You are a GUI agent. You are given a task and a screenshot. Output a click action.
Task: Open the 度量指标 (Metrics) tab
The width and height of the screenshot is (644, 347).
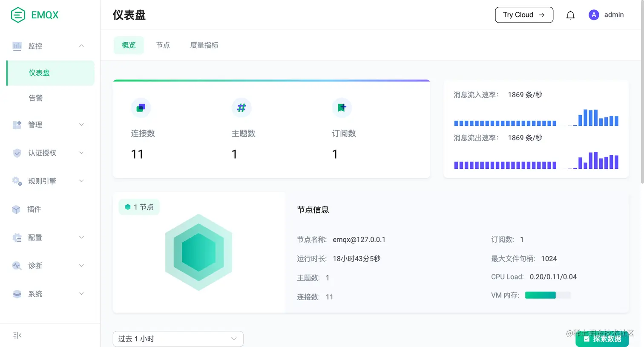(x=205, y=45)
